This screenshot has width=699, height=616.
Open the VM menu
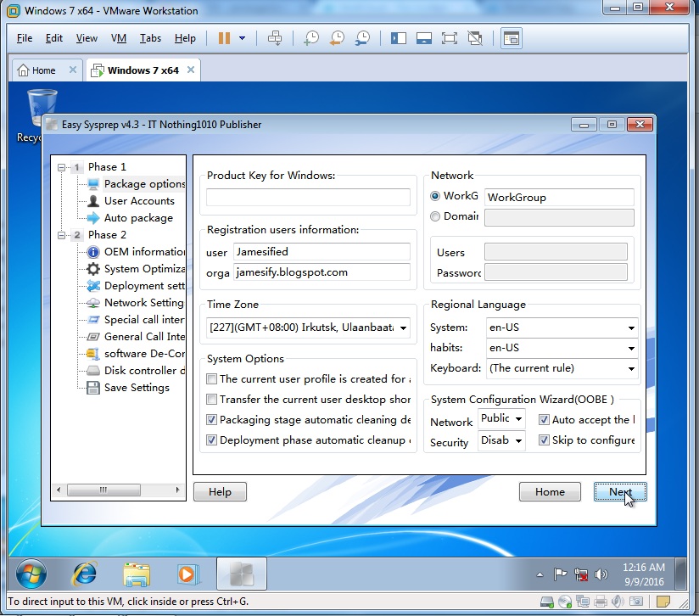[119, 38]
